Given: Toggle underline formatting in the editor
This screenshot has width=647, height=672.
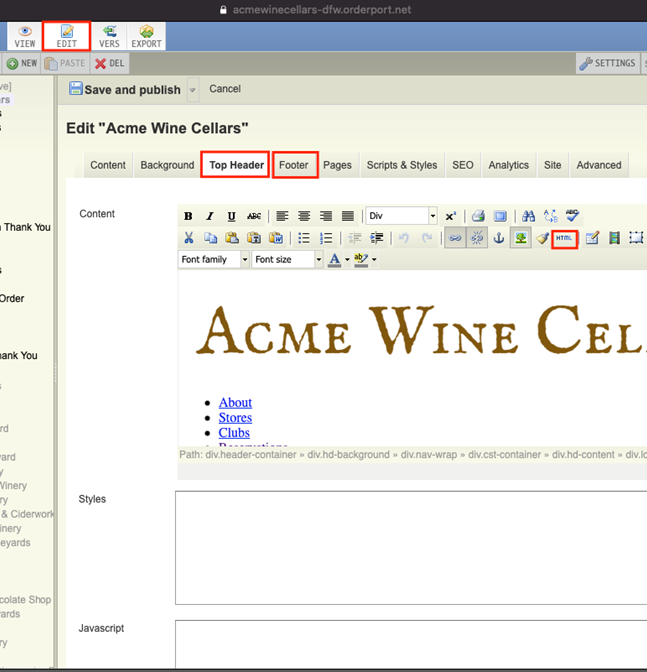Looking at the screenshot, I should point(231,216).
